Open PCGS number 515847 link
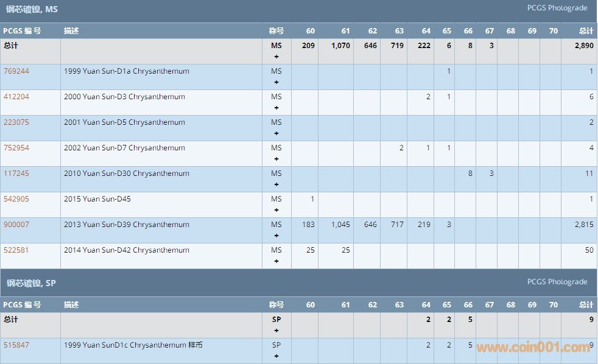Viewport: 598px width, 364px height. [x=16, y=345]
